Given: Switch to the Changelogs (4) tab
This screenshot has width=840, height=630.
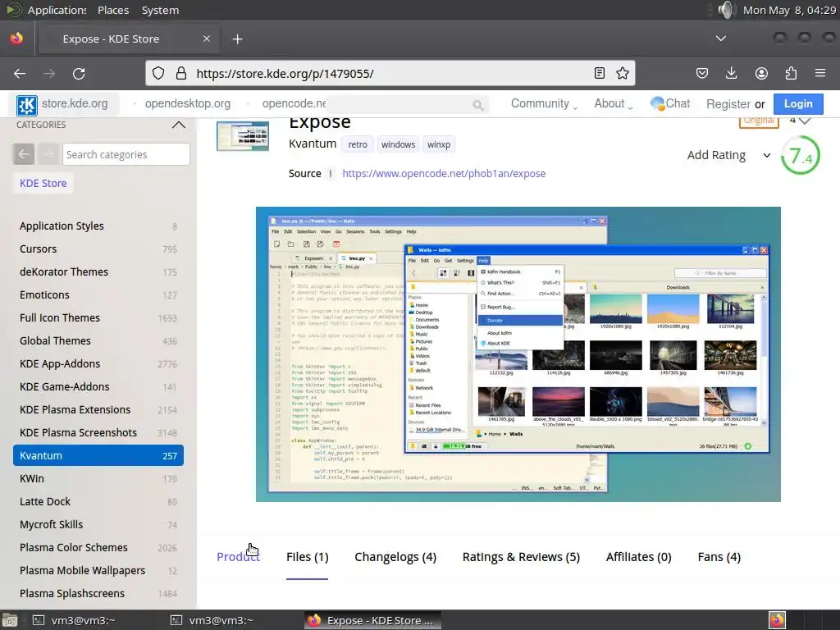Looking at the screenshot, I should click(x=395, y=557).
